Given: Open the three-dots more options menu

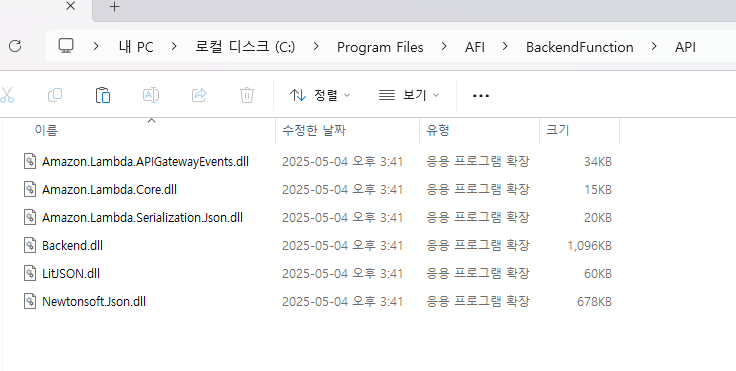Looking at the screenshot, I should coord(481,95).
